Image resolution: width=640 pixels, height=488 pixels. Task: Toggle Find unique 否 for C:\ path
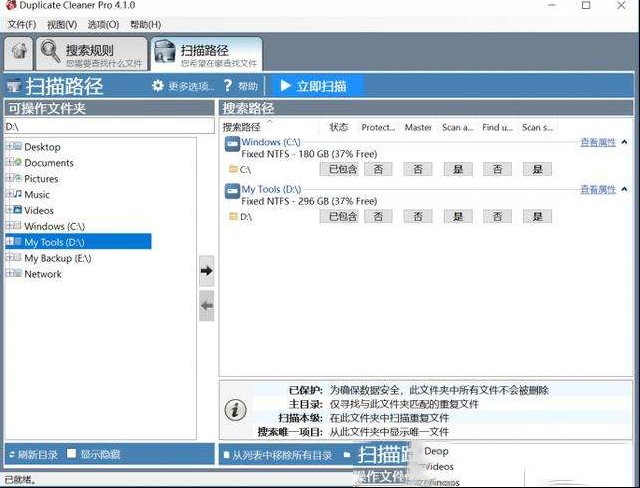[x=497, y=169]
